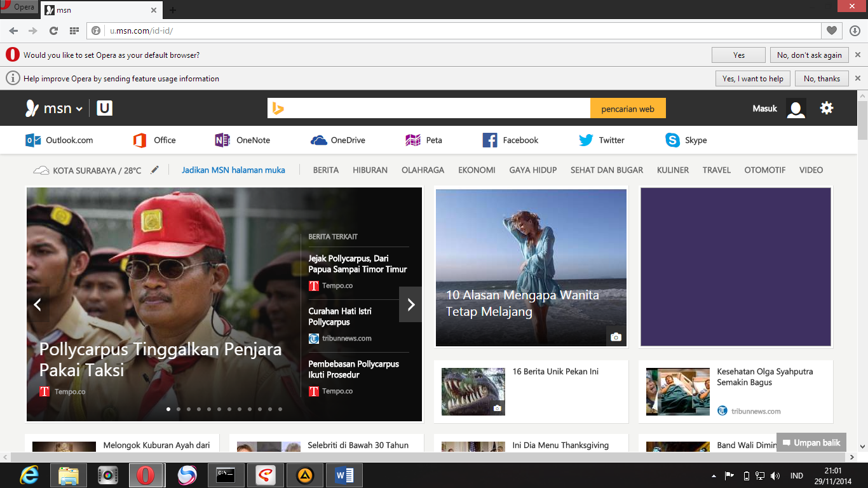This screenshot has height=488, width=868.
Task: Click the MSN profile avatar icon
Action: point(796,108)
